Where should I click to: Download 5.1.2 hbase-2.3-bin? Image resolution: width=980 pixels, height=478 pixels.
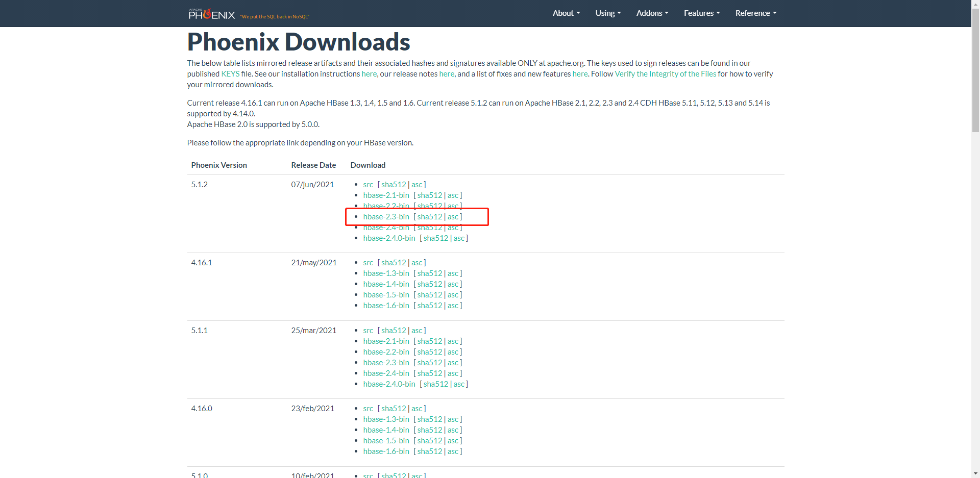(x=386, y=217)
